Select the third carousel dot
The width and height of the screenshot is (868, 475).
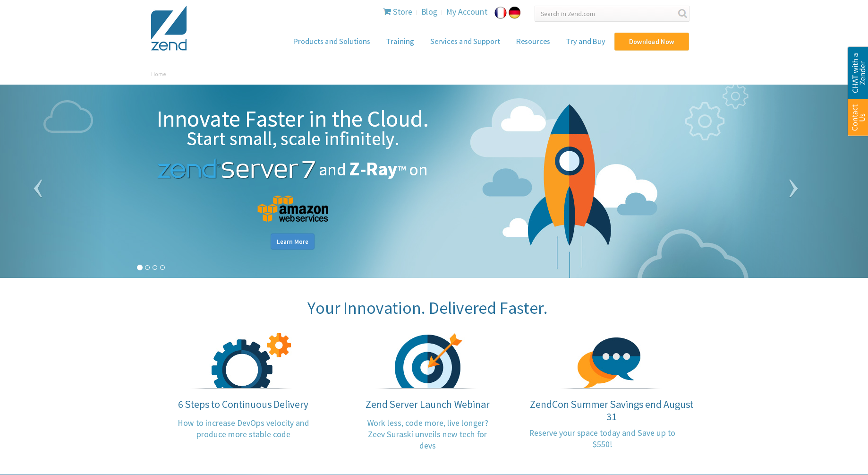click(x=155, y=268)
